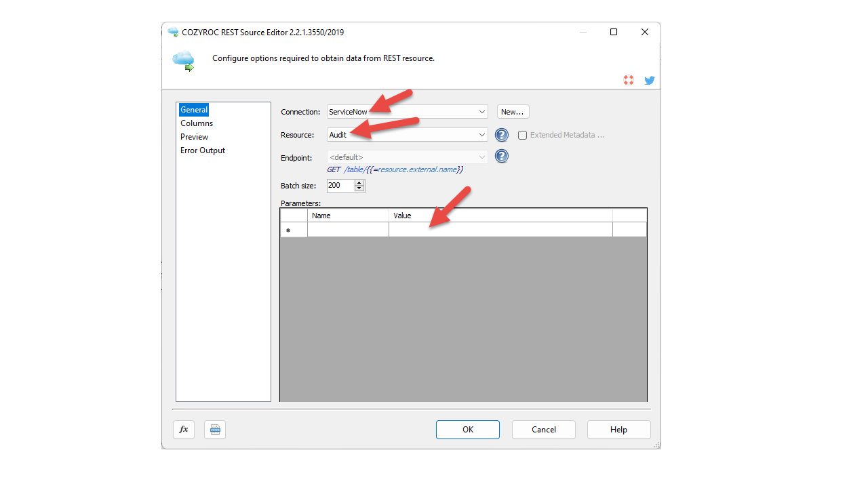The width and height of the screenshot is (868, 488).
Task: Open the Twitter bird icon
Action: tap(650, 80)
